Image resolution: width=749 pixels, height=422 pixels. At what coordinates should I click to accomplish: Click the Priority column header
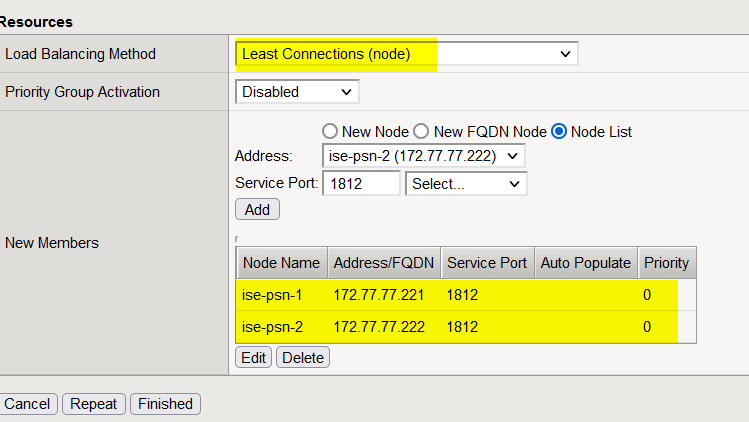coord(667,263)
